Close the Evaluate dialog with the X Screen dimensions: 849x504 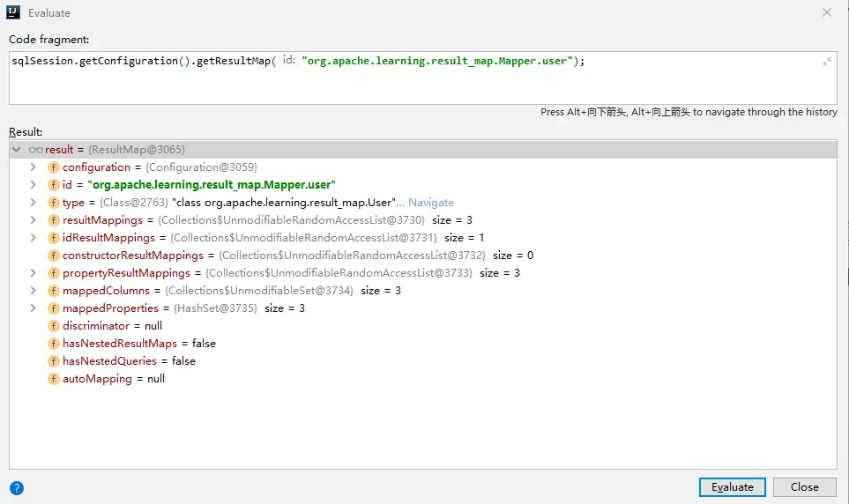(x=827, y=12)
